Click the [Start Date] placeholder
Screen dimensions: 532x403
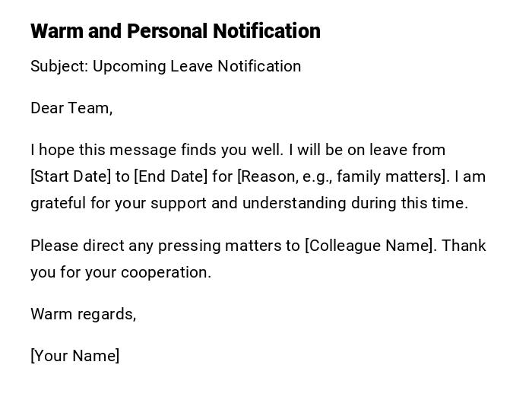71,176
